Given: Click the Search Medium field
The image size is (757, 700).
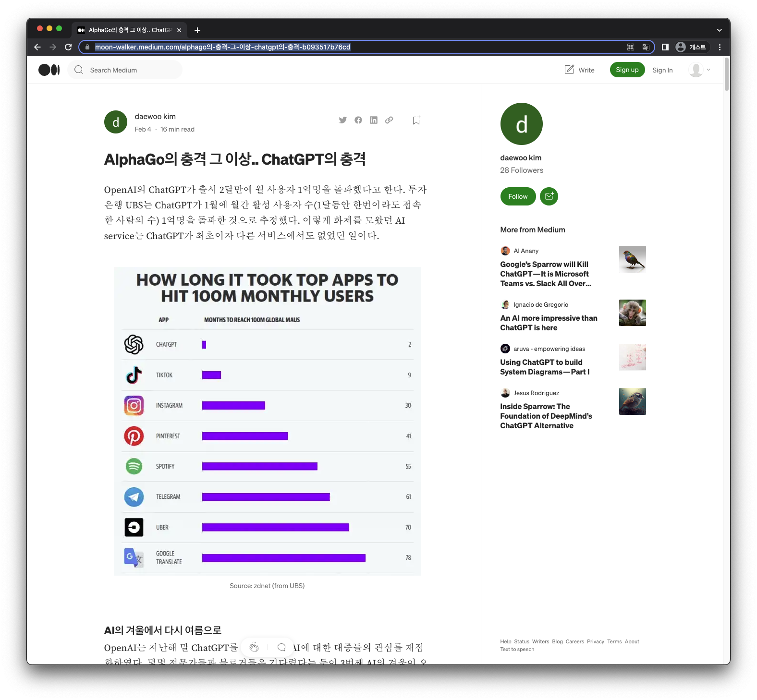Looking at the screenshot, I should (125, 70).
